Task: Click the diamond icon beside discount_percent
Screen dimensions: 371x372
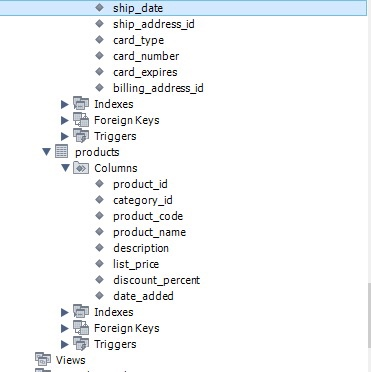Action: point(99,279)
